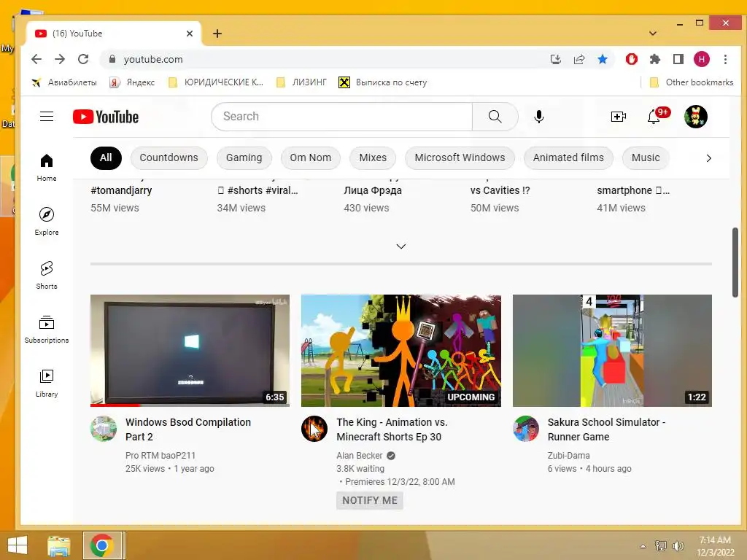Select the Om Nom filter chip
This screenshot has height=560, width=747.
pos(310,158)
